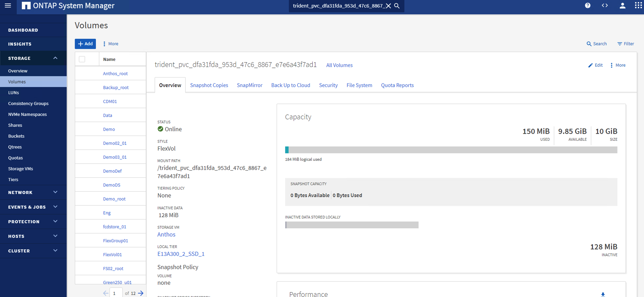Viewport: 644px width, 297px height.
Task: Click the magnifier icon in top search box
Action: coord(397,6)
